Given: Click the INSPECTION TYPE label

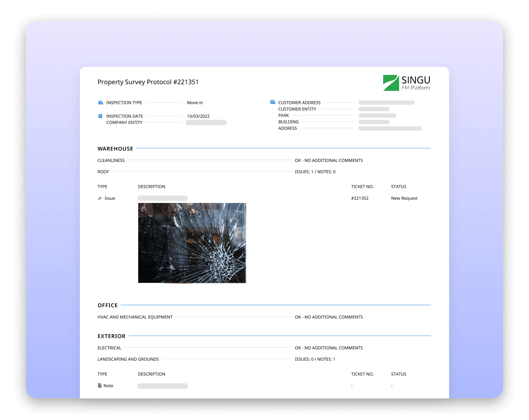Looking at the screenshot, I should [x=124, y=103].
